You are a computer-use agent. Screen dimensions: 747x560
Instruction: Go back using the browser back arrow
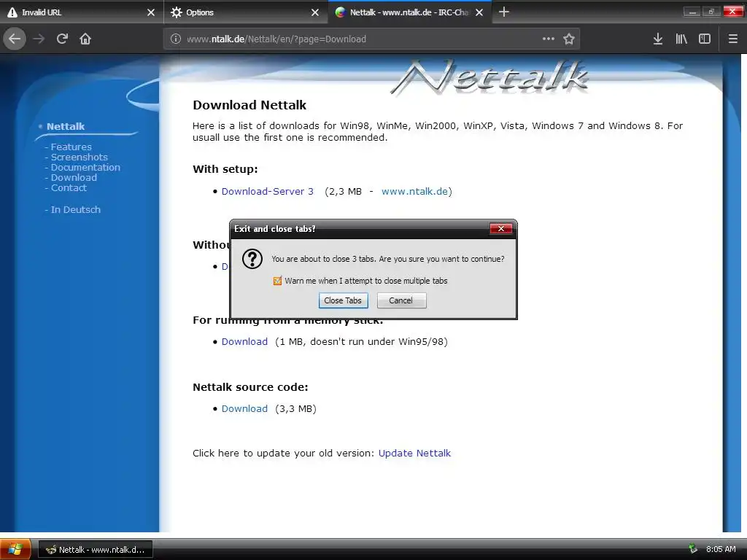(x=15, y=39)
